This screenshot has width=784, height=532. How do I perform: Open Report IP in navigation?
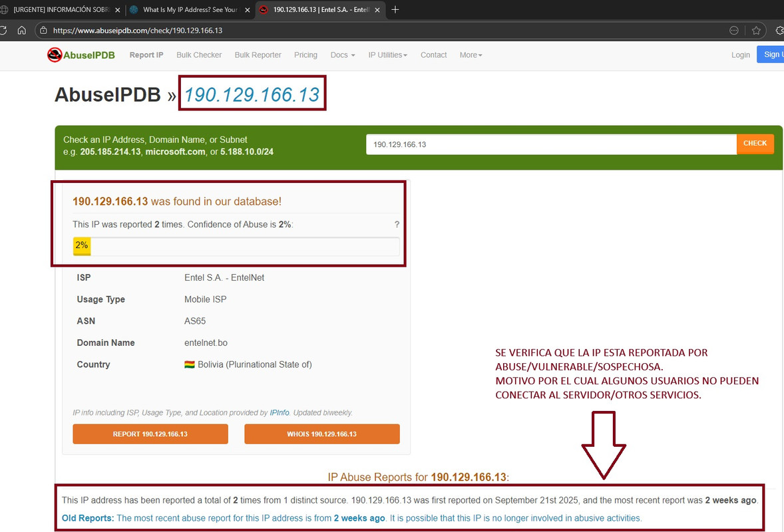pyautogui.click(x=146, y=55)
